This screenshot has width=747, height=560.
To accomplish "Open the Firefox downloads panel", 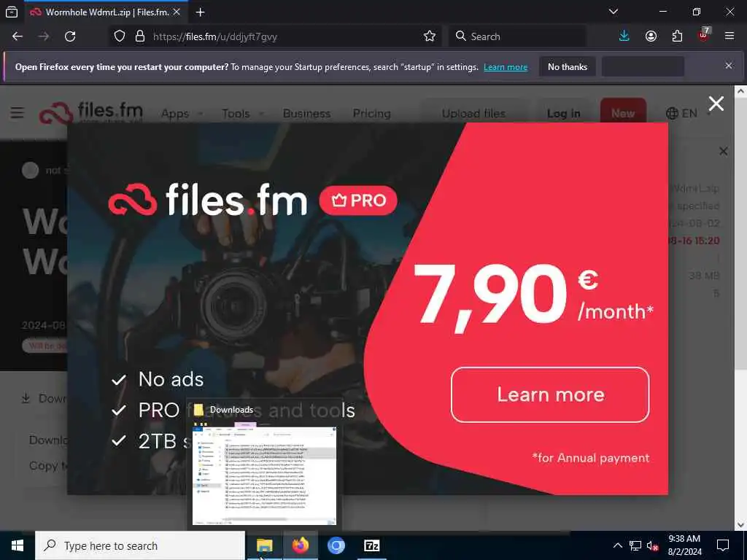I will point(624,36).
